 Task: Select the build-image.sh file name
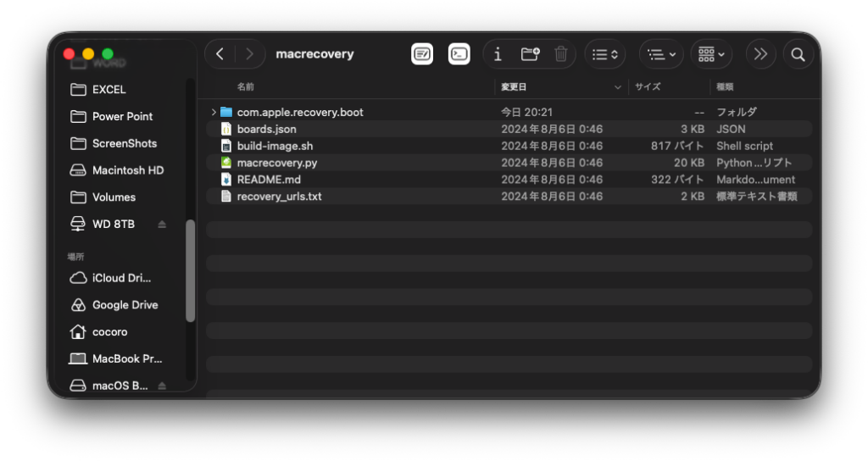coord(275,146)
